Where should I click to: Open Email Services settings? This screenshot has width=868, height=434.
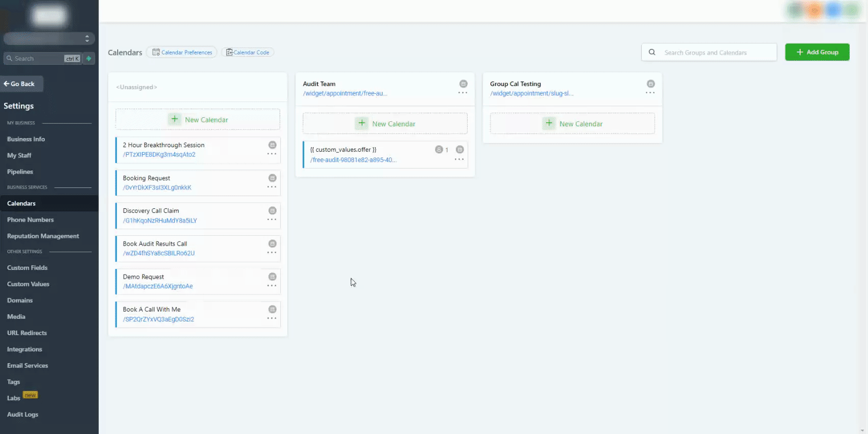pyautogui.click(x=28, y=365)
